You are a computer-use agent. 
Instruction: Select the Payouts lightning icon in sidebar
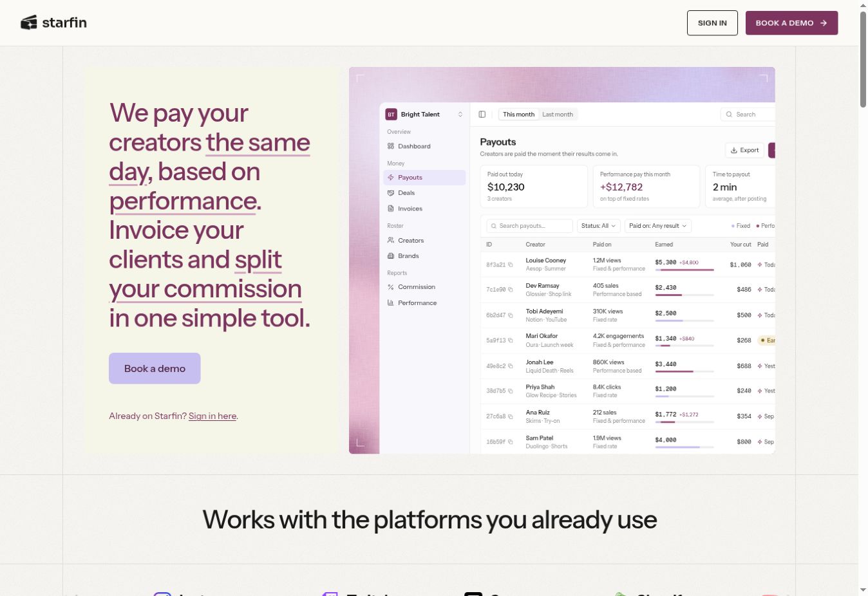(x=391, y=178)
